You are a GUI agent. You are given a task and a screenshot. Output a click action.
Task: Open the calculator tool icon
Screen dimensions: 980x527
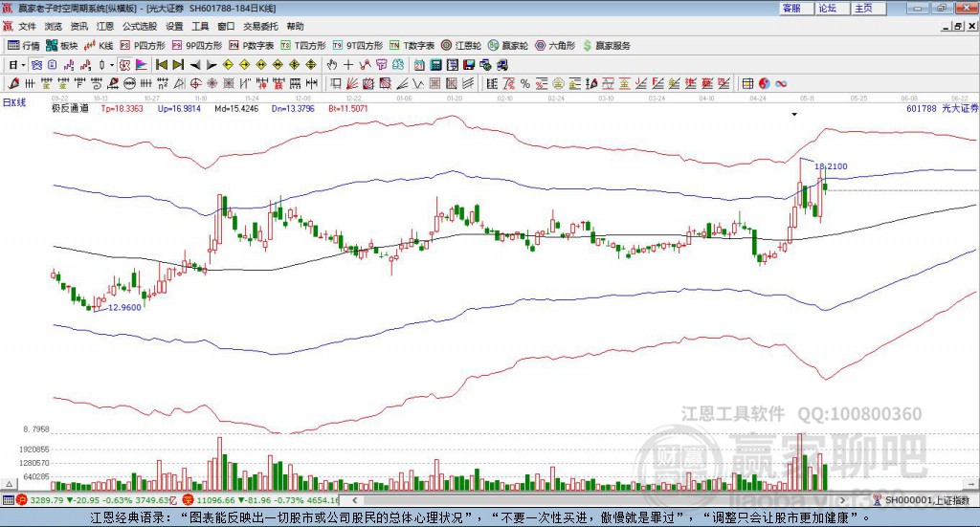click(436, 64)
